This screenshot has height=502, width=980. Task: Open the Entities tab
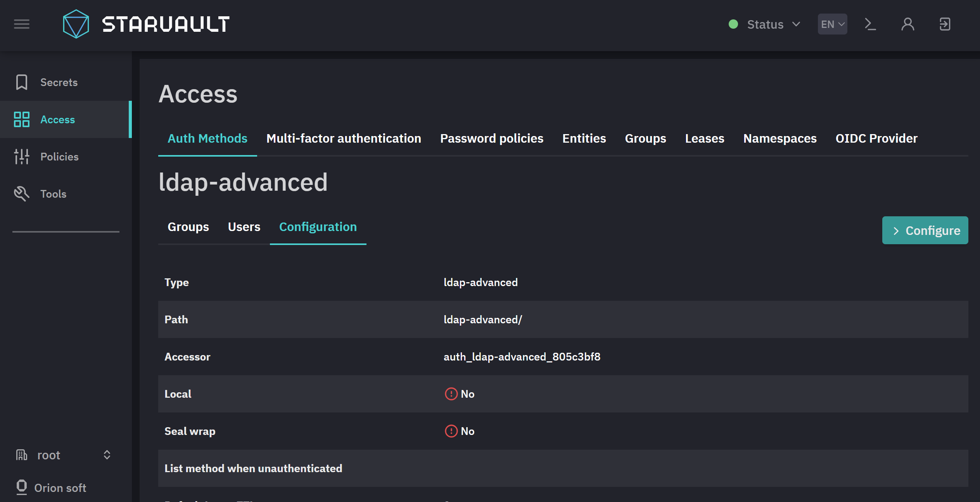tap(584, 138)
